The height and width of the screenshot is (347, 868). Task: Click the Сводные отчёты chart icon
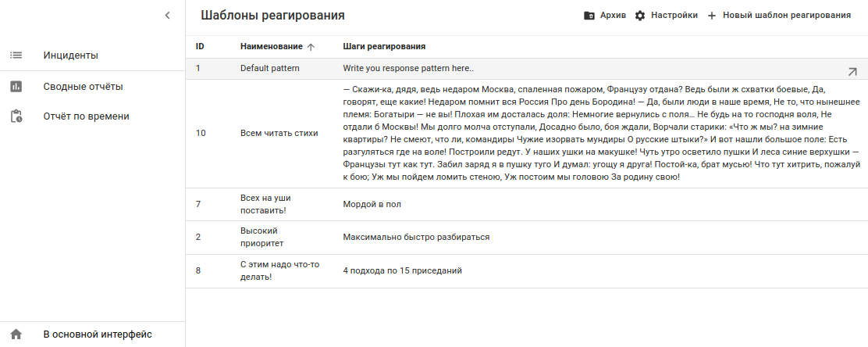point(16,87)
